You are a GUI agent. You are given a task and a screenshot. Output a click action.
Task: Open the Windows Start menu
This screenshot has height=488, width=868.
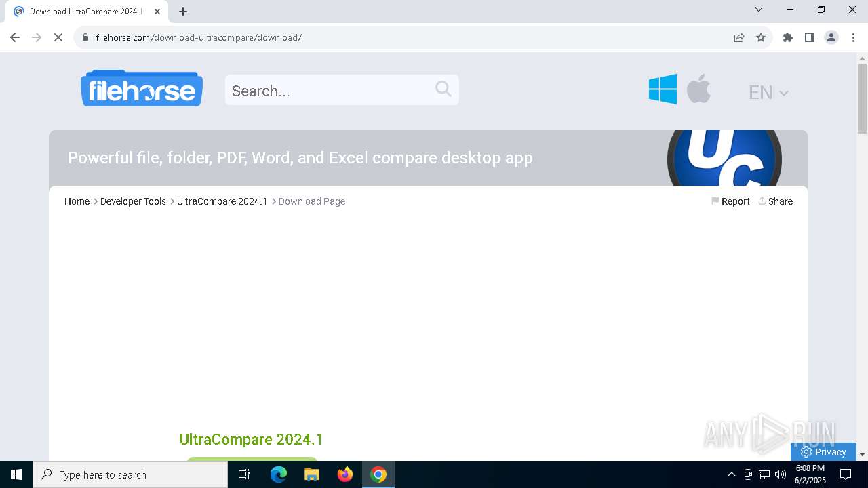point(16,474)
